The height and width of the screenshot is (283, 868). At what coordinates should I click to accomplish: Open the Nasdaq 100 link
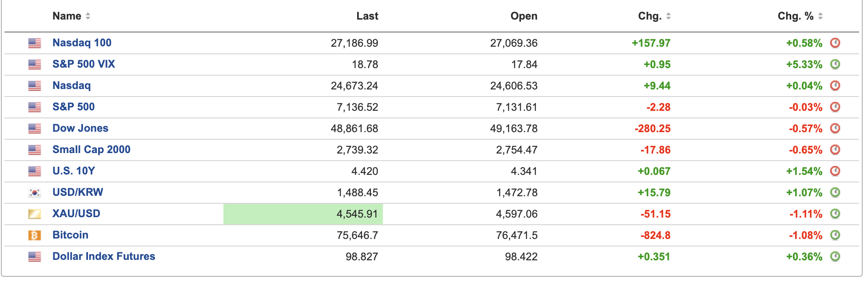tap(82, 43)
